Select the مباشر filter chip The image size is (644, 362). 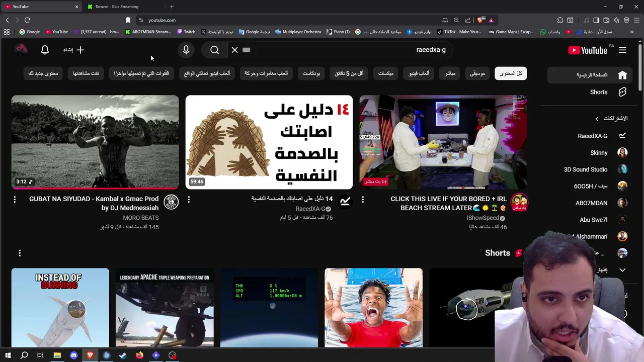click(450, 73)
